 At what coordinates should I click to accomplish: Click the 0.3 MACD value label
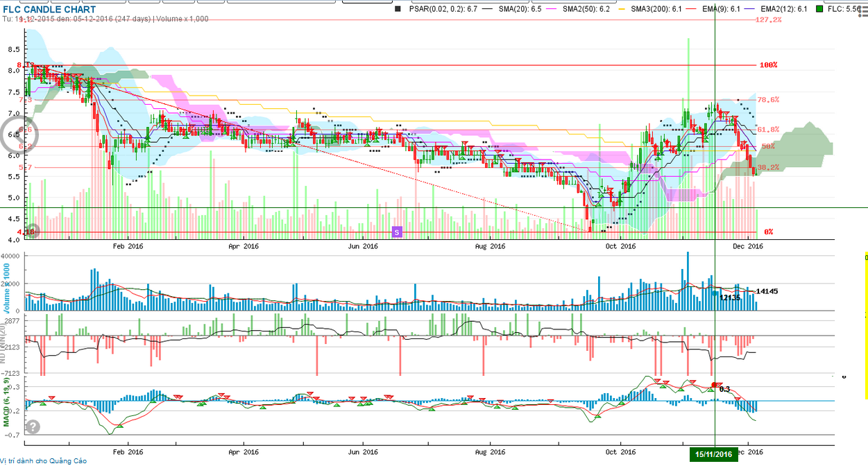point(725,389)
